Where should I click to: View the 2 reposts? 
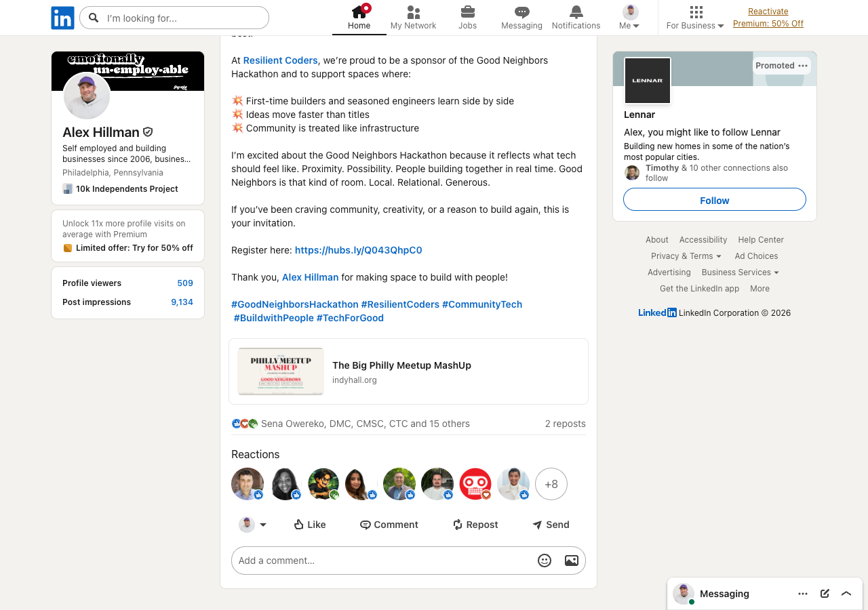[566, 424]
